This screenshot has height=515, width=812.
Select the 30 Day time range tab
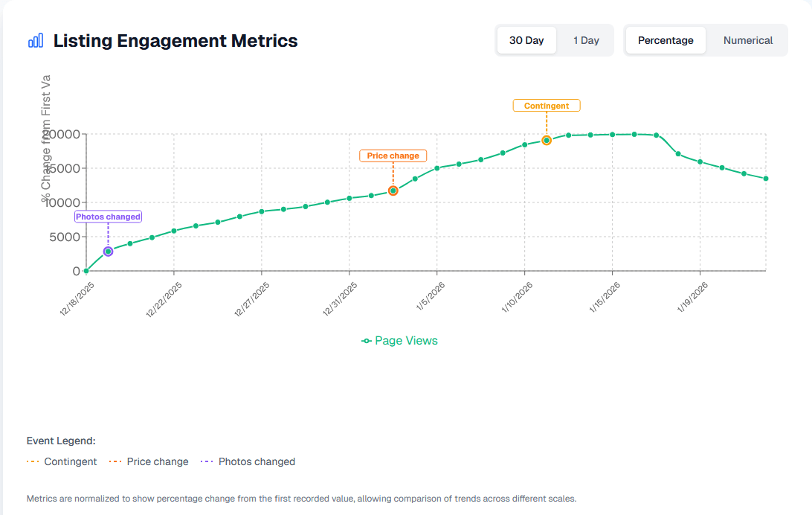point(526,40)
